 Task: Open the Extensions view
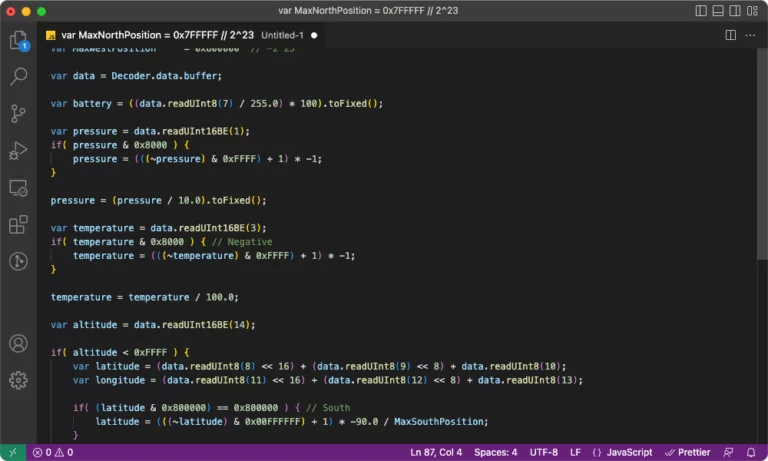pyautogui.click(x=18, y=224)
